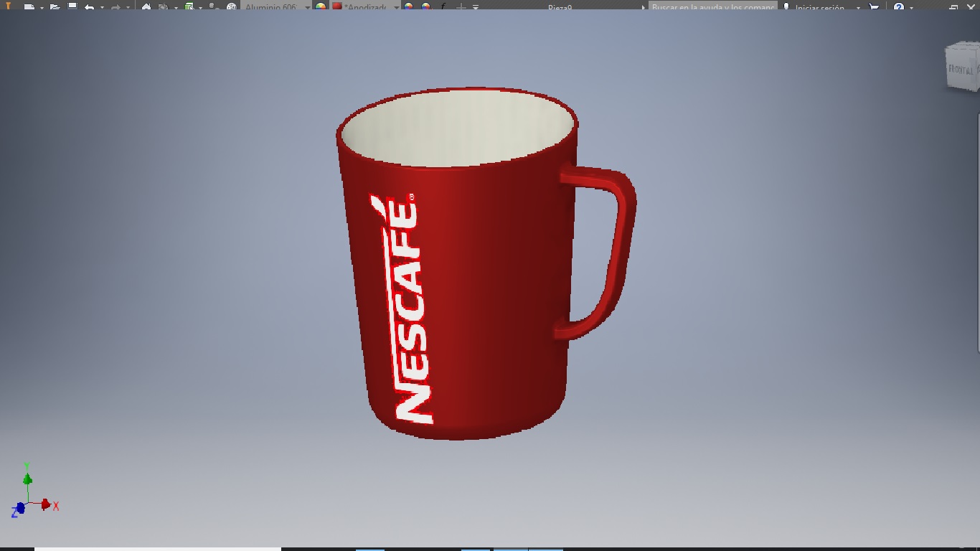The image size is (980, 551).
Task: Expand the help dropdown arrow
Action: click(x=911, y=7)
